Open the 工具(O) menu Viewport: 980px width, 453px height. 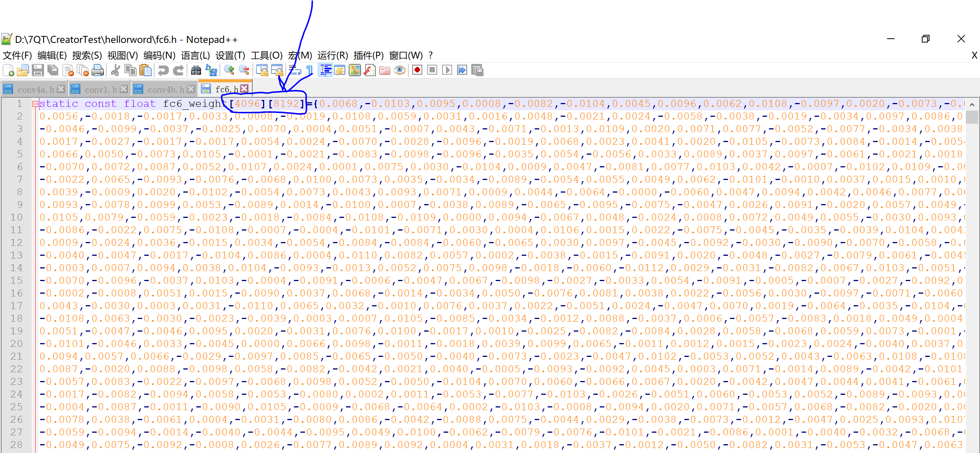[x=266, y=56]
